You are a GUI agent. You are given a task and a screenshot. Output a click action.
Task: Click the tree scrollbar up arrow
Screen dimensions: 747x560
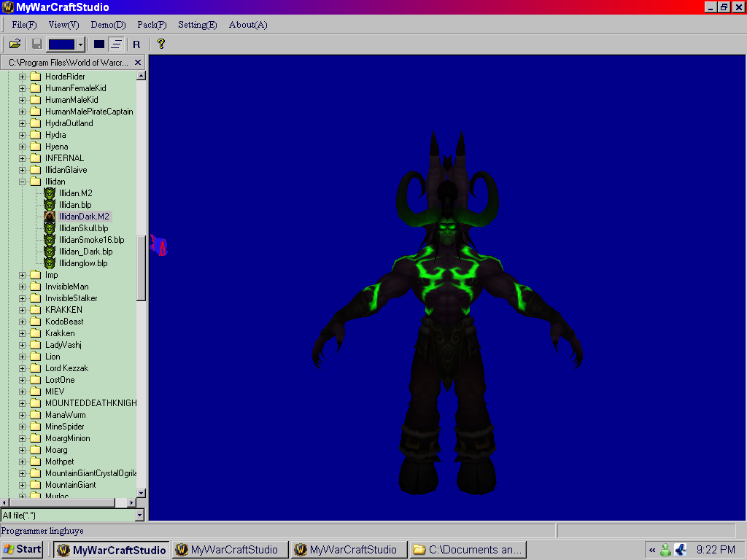coord(141,76)
